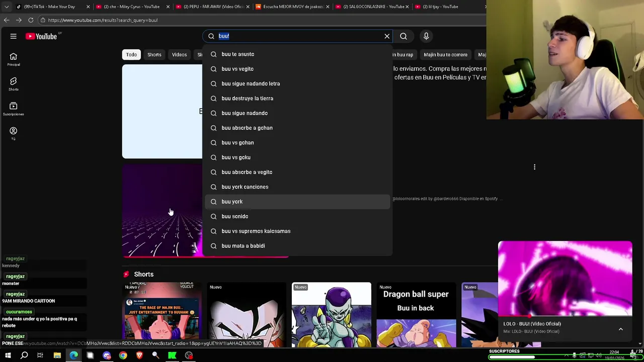Open Shorts in the YouTube sidebar

point(14,84)
